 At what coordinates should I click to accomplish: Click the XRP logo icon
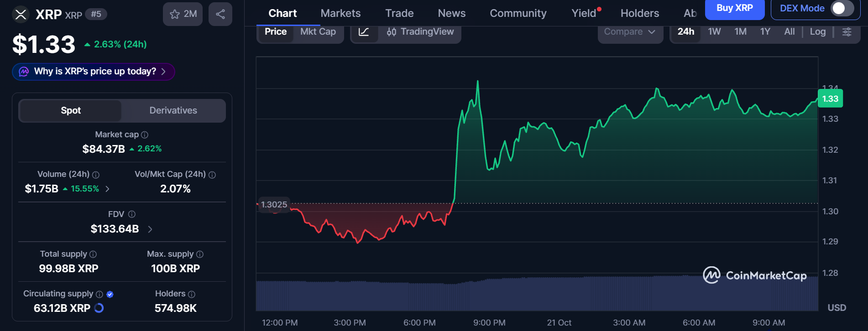click(x=21, y=14)
